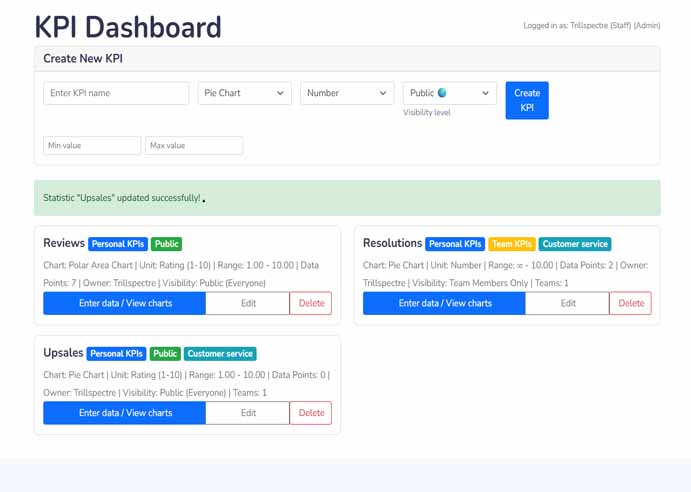This screenshot has height=492, width=691.
Task: Delete the Reviews KPI
Action: pos(311,303)
